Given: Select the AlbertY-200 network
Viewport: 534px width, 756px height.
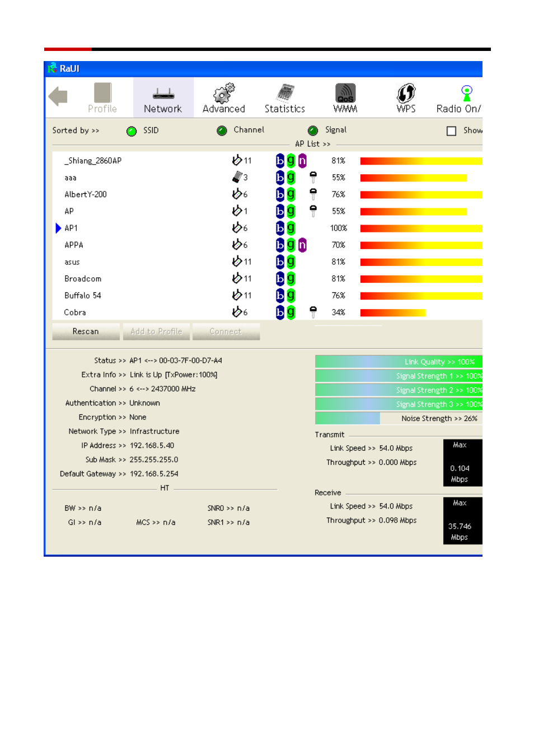Looking at the screenshot, I should 268,194.
